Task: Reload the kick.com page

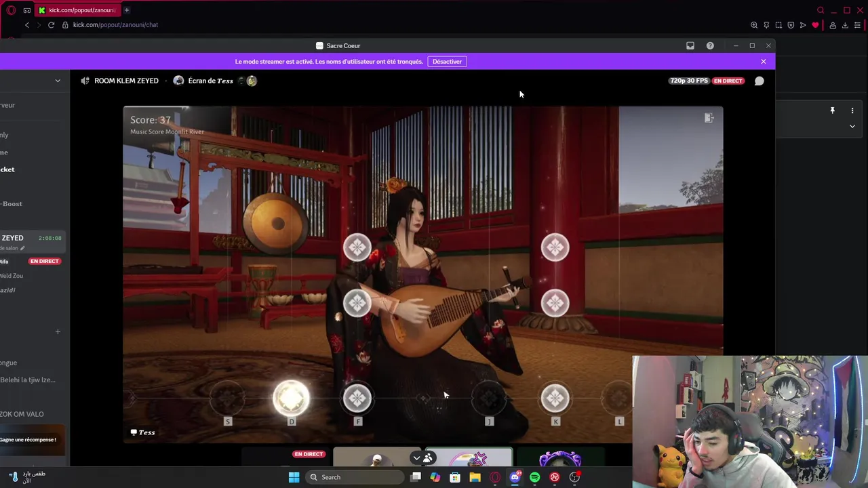Action: [x=51, y=25]
